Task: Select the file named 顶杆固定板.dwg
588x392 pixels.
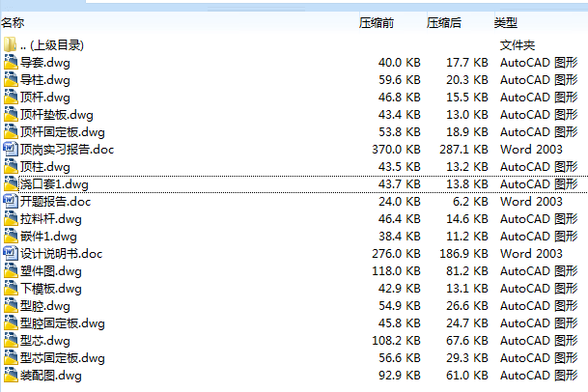Action: click(62, 132)
